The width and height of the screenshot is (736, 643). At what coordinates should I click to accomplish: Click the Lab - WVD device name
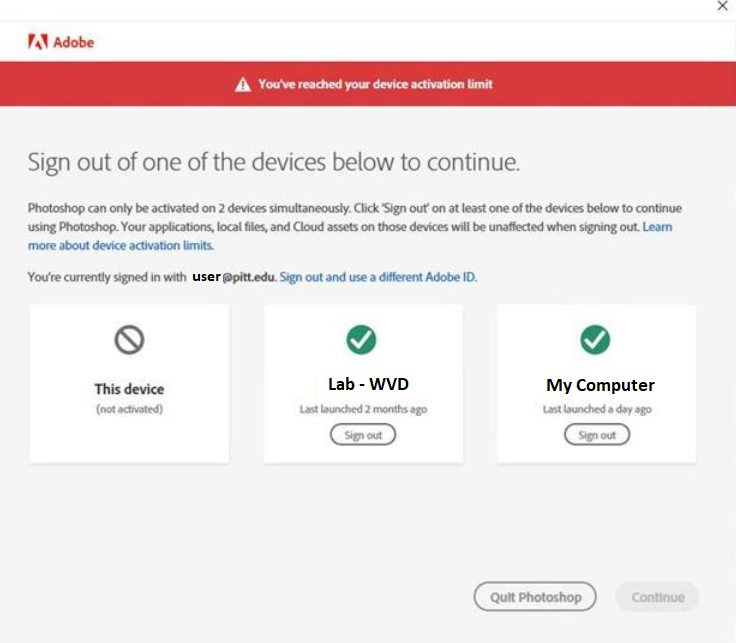(368, 384)
